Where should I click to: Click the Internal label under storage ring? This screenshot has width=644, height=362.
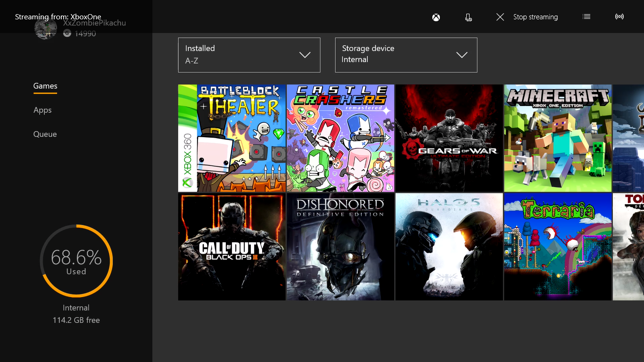76,308
